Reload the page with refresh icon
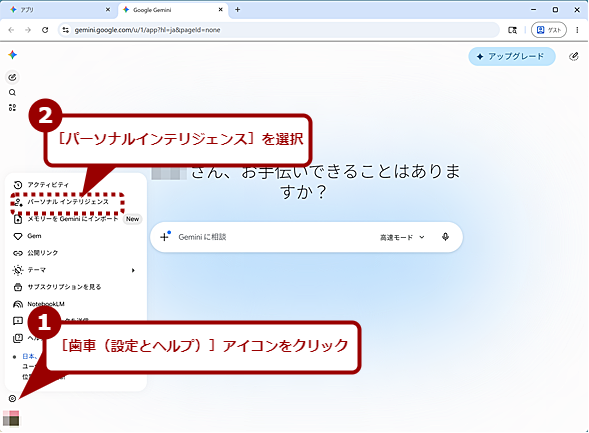The width and height of the screenshot is (589, 433). click(45, 30)
